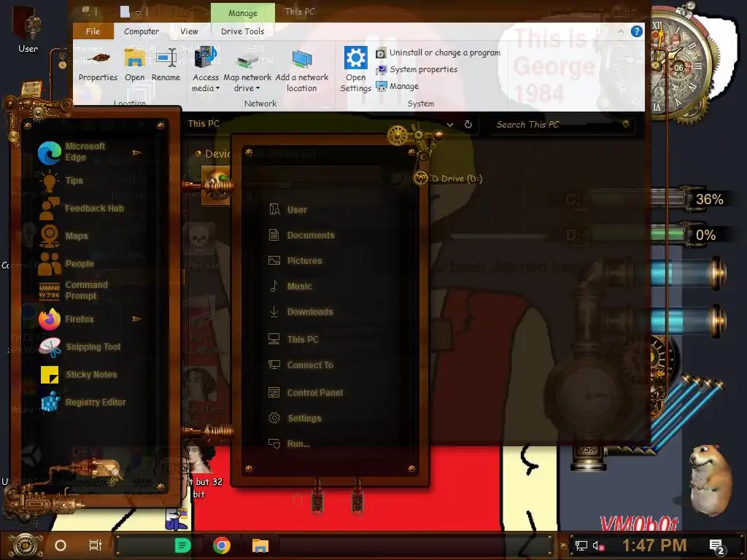The height and width of the screenshot is (560, 747).
Task: Refresh the This PC address bar
Action: (468, 124)
